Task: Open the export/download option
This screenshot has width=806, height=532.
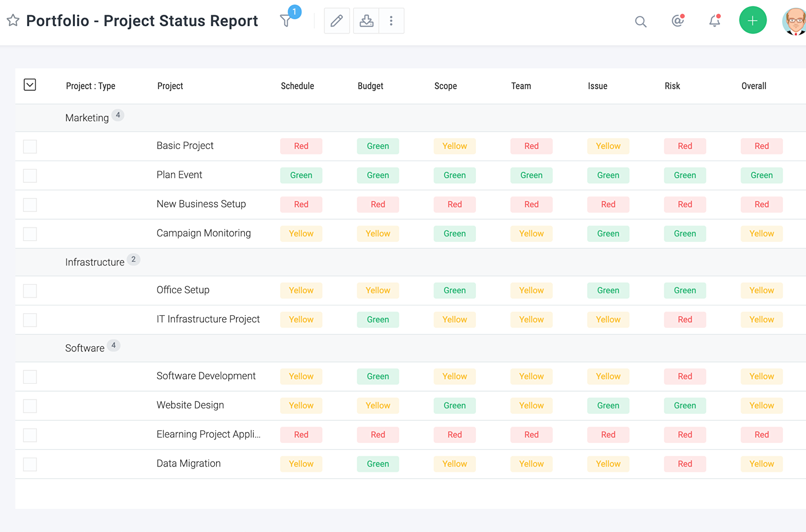Action: tap(366, 21)
